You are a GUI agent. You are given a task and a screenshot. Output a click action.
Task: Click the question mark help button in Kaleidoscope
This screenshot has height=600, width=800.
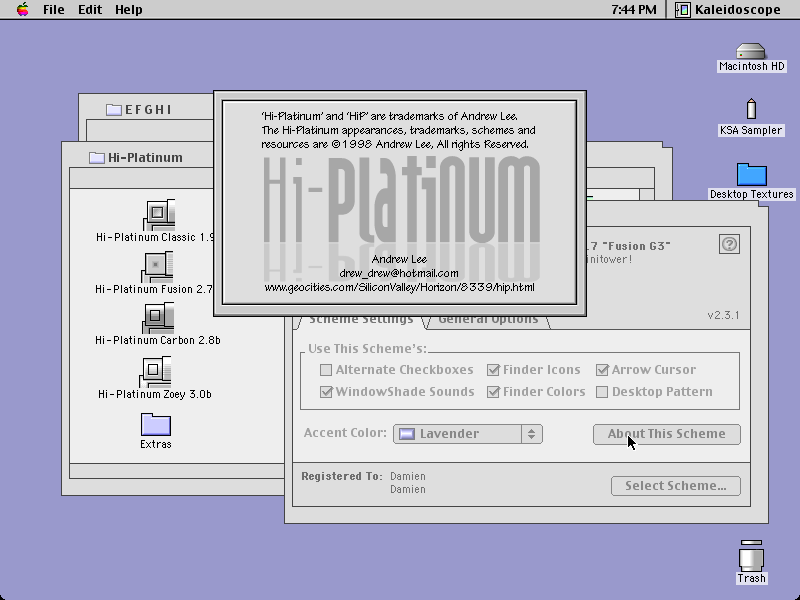(729, 244)
